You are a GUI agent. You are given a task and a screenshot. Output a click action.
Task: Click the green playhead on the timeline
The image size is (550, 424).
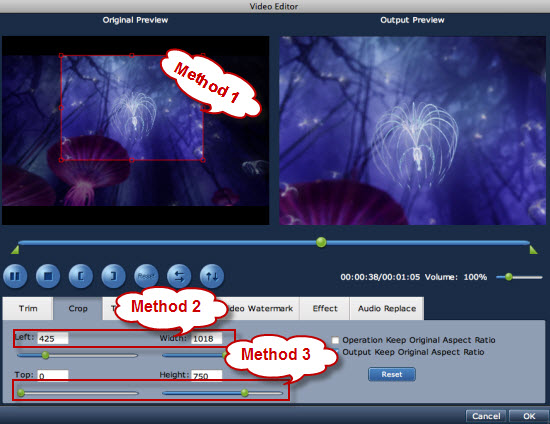tap(321, 242)
